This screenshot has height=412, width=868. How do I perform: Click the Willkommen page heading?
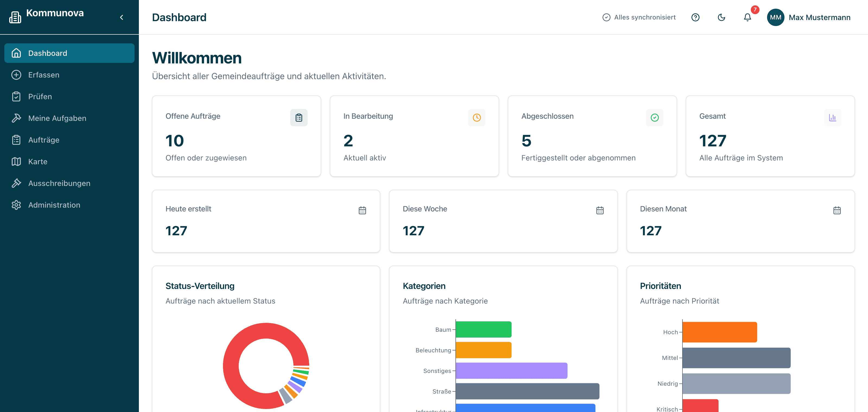197,58
